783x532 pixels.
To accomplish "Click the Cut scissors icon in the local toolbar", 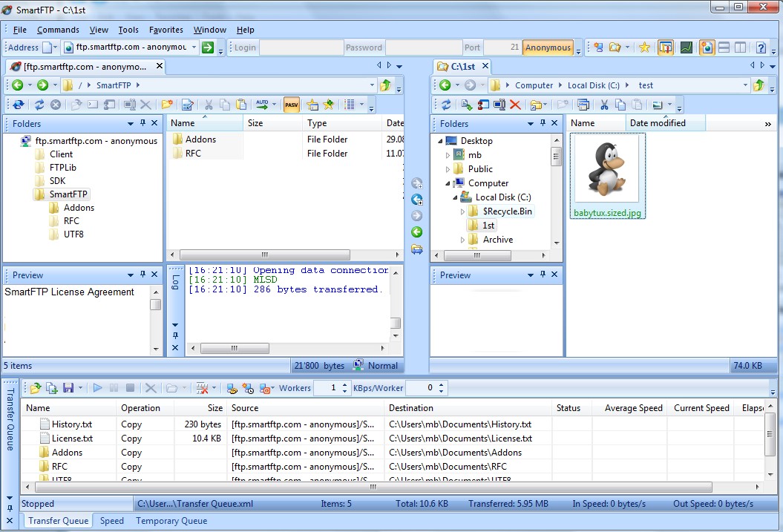I will (x=604, y=105).
